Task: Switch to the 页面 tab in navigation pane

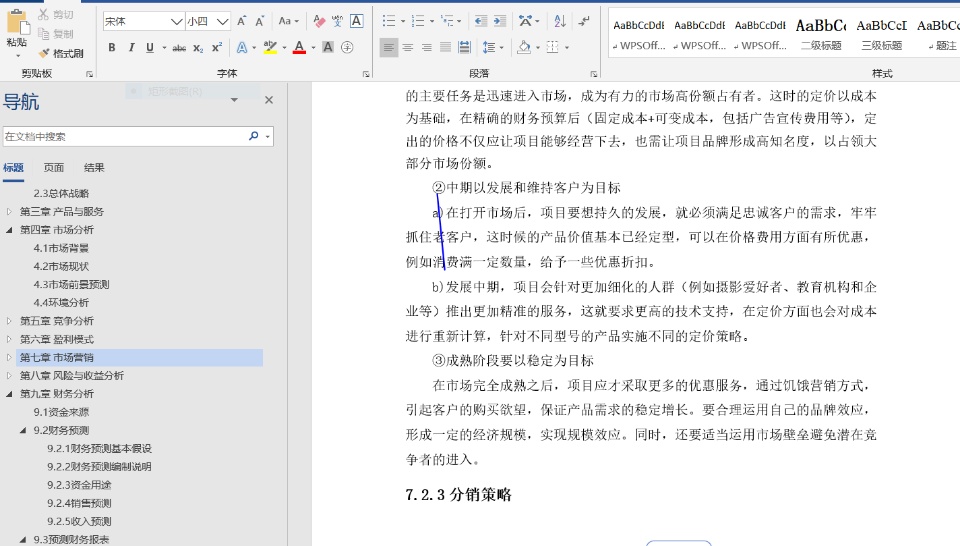Action: [x=54, y=168]
